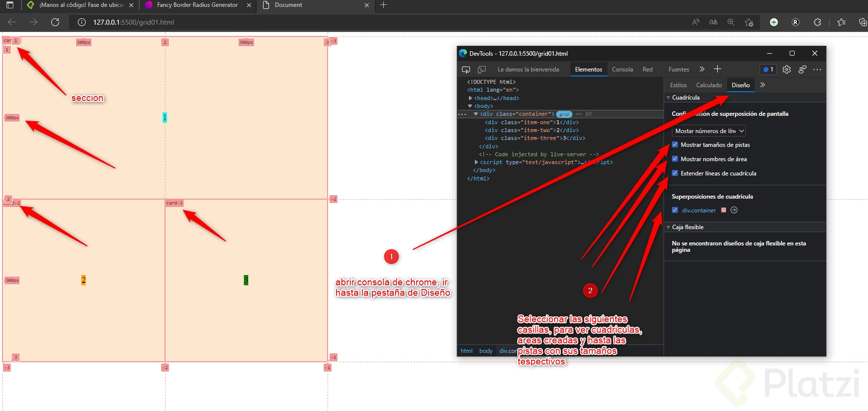Click the green plus extension icon

click(774, 22)
